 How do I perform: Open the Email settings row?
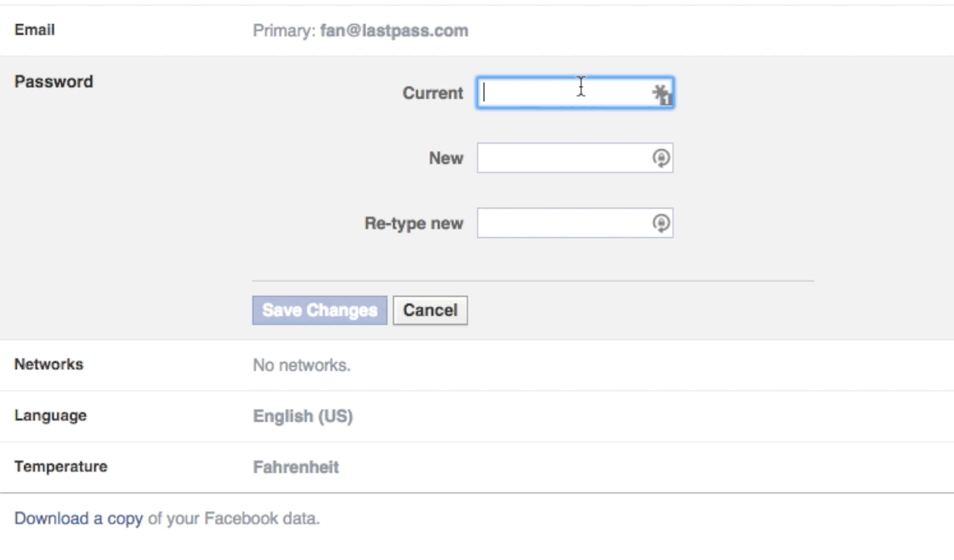tap(477, 31)
